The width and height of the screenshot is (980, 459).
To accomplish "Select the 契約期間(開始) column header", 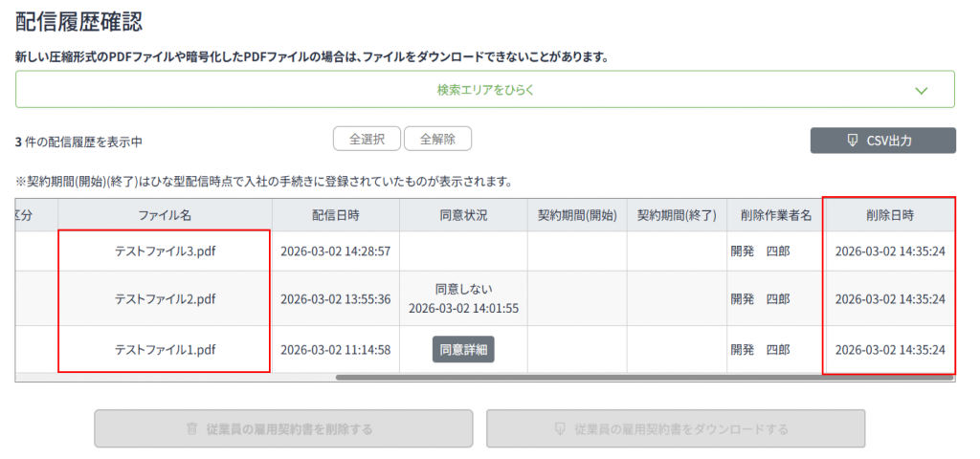I will coord(577,215).
